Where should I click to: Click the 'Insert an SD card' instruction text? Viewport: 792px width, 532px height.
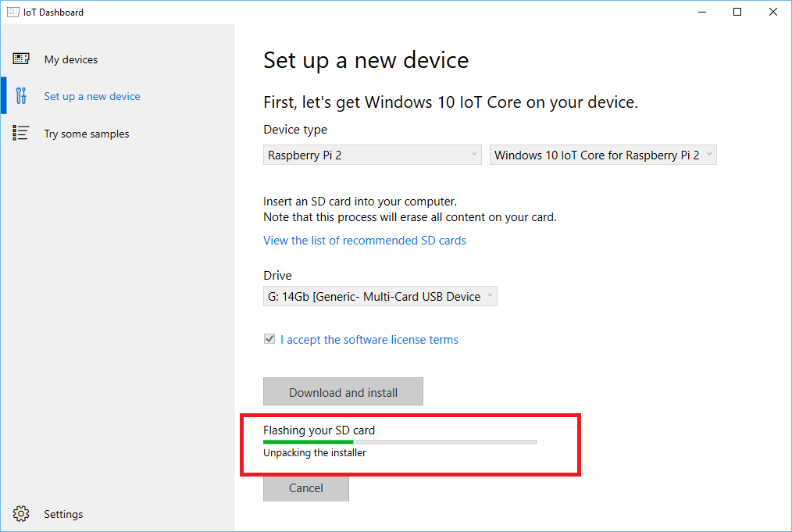click(x=359, y=201)
